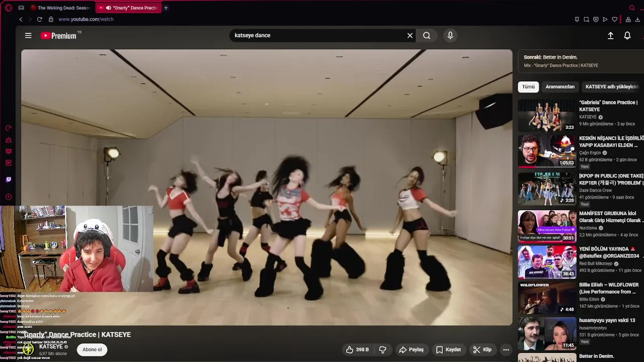Select the Aramanızdan filter chip

point(560,86)
